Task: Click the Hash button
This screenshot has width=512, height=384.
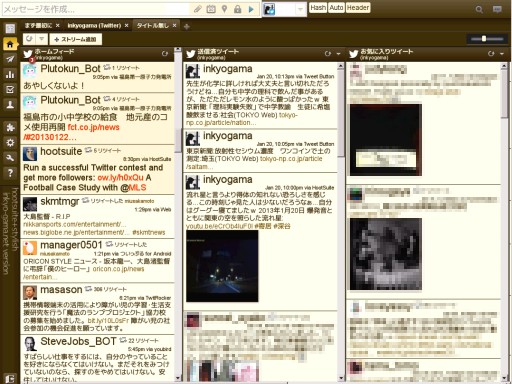Action: [318, 8]
